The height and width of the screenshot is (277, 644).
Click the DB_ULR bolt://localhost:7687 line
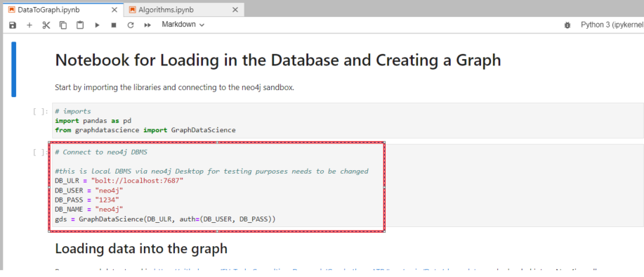tap(119, 181)
